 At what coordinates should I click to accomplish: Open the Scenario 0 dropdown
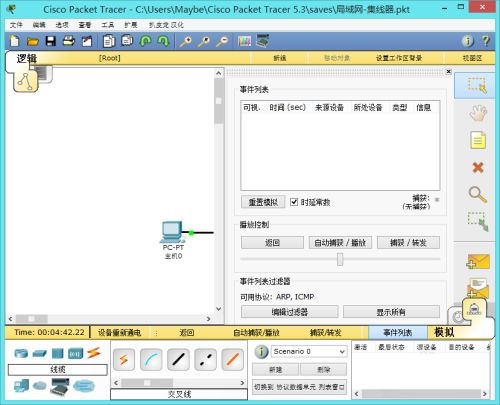tap(309, 351)
